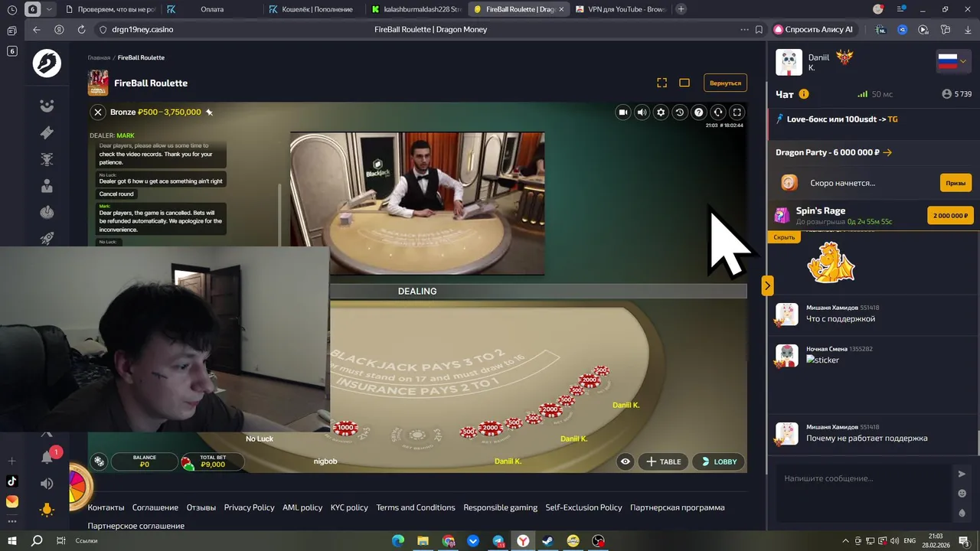Image resolution: width=980 pixels, height=551 pixels.
Task: Open Telegram from the taskbar
Action: click(x=498, y=540)
